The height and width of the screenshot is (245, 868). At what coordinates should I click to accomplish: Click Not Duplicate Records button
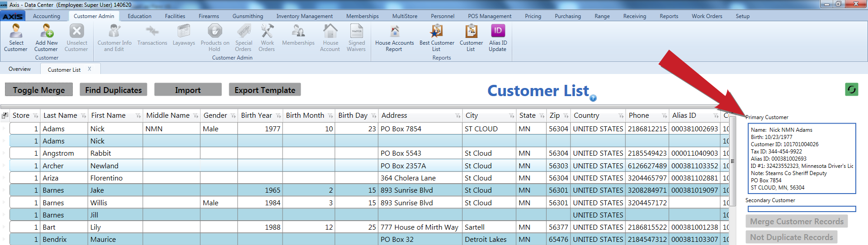pos(792,237)
